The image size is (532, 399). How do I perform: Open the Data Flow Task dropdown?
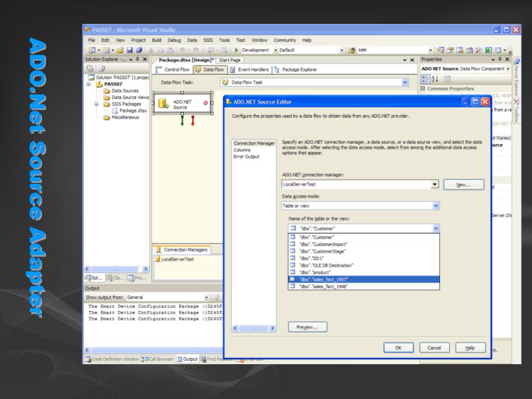pos(405,82)
